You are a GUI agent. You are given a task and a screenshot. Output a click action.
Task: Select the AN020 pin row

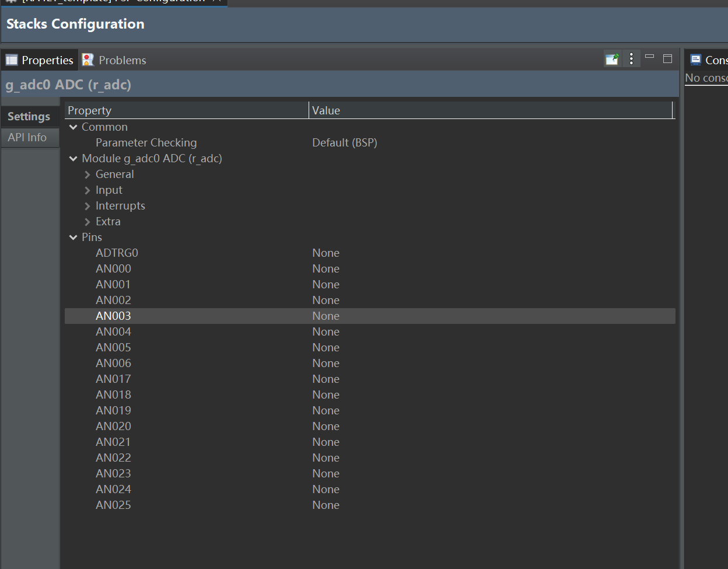pyautogui.click(x=370, y=427)
